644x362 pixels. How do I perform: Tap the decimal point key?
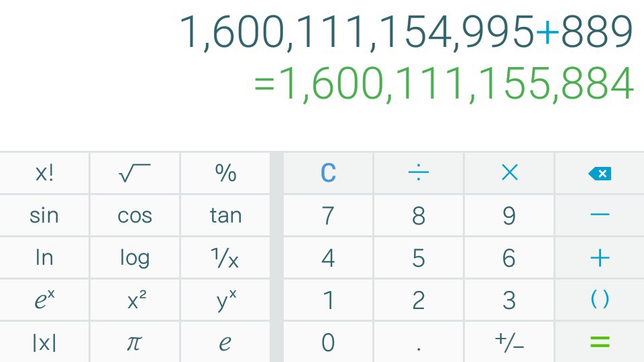click(x=419, y=342)
